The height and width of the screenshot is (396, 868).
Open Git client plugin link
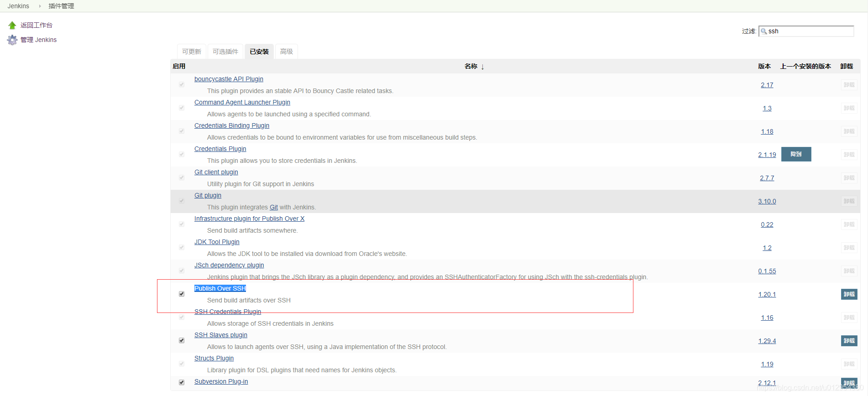click(216, 172)
